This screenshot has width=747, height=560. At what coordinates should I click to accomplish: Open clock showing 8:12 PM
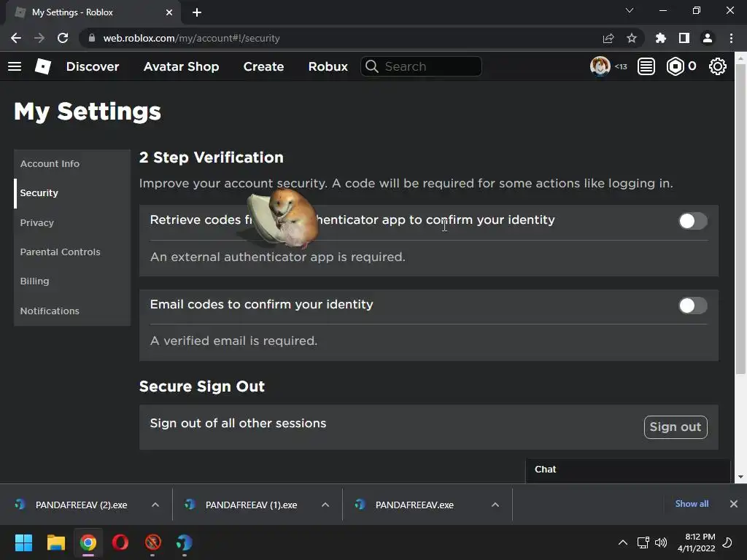[696, 542]
